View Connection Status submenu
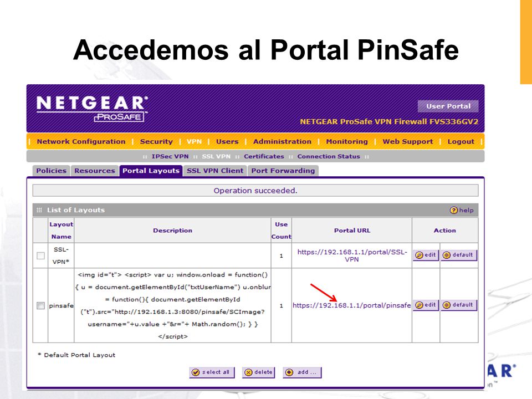This screenshot has height=399, width=532. coord(329,156)
